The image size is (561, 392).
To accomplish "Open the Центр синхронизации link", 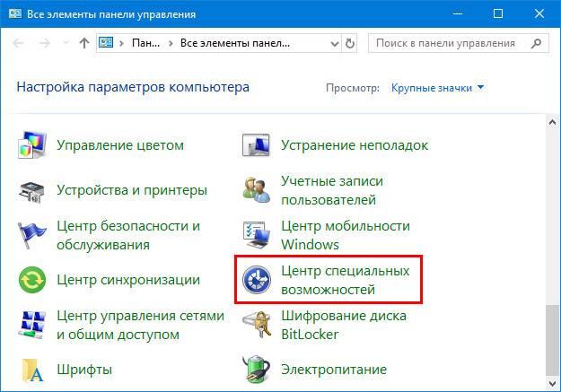I will [x=128, y=280].
